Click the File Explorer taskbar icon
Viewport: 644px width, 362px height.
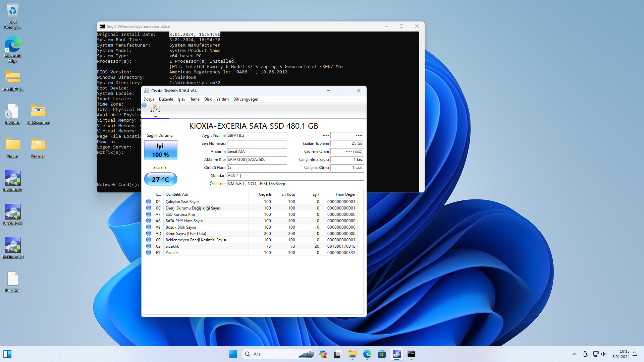coord(352,354)
